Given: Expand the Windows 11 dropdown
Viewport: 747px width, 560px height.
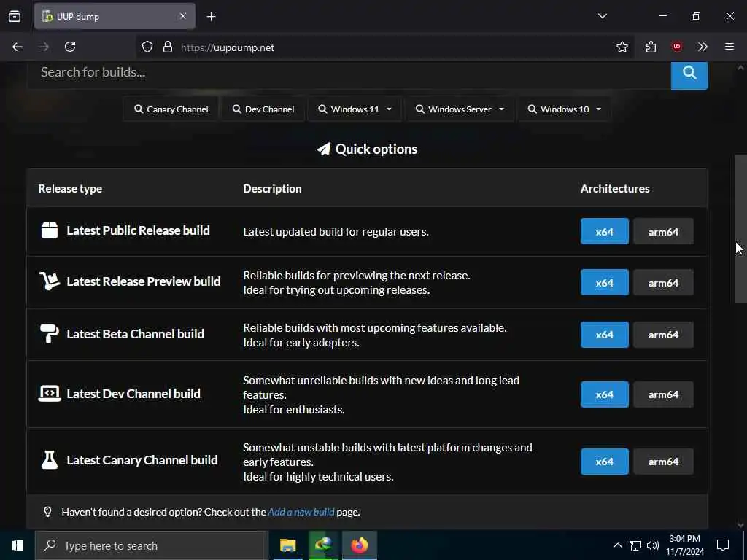Looking at the screenshot, I should [355, 109].
